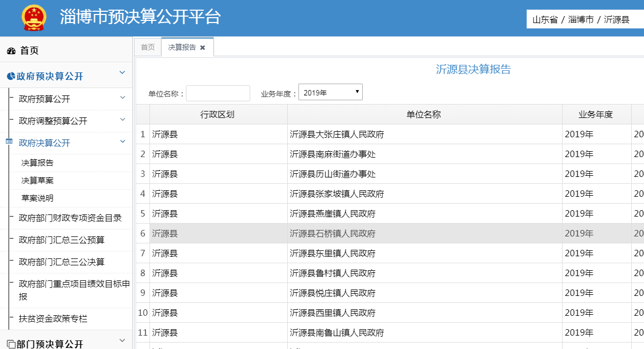Image resolution: width=644 pixels, height=349 pixels.
Task: Expand the 政府预算公开 submenu chevron
Action: click(122, 98)
